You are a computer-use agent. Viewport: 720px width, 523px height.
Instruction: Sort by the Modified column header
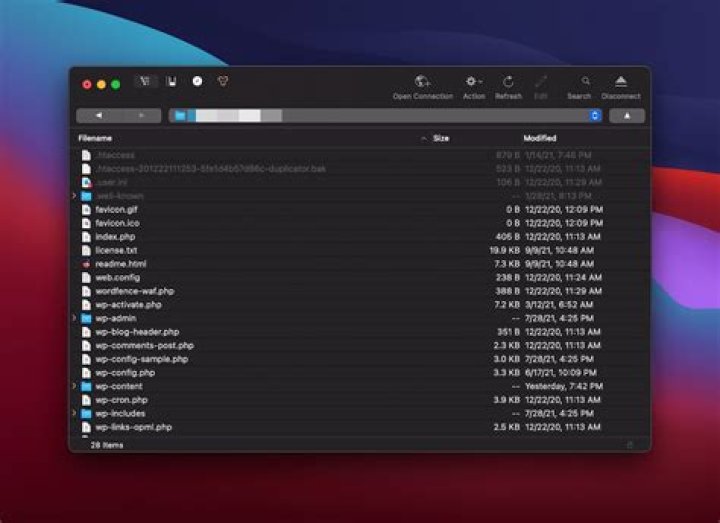coord(539,138)
